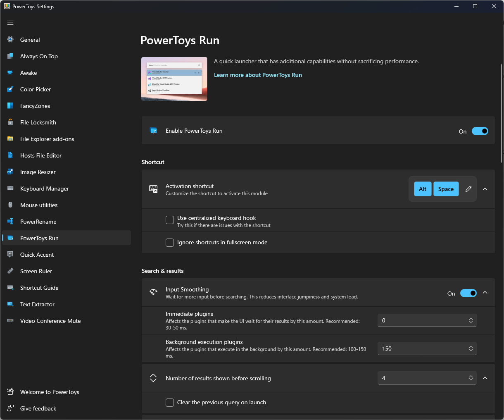
Task: Disable the Enable PowerToys Run toggle
Action: [x=480, y=131]
